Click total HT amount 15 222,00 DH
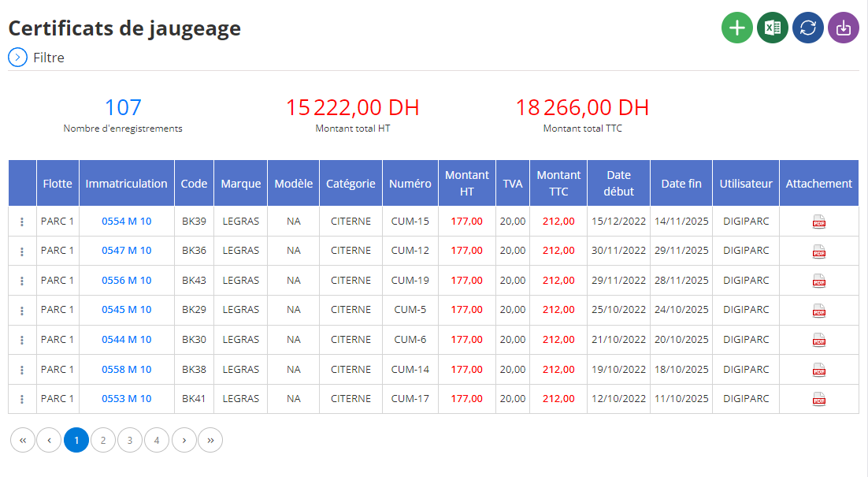 pos(353,107)
